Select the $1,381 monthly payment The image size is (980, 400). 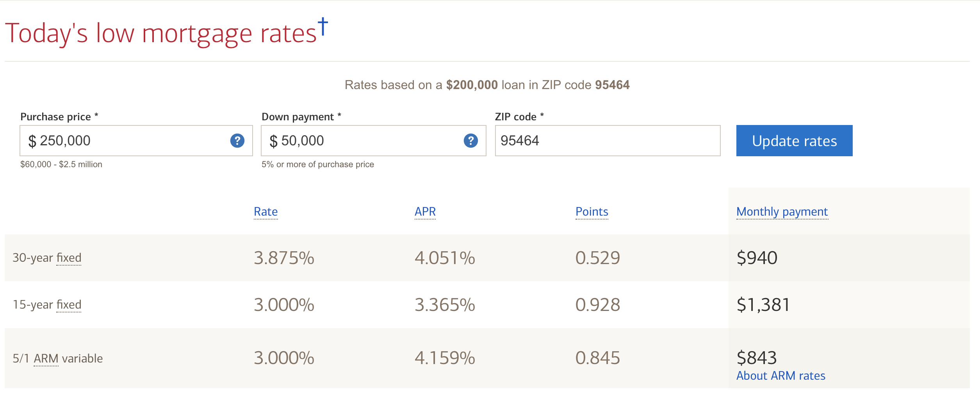pyautogui.click(x=763, y=305)
